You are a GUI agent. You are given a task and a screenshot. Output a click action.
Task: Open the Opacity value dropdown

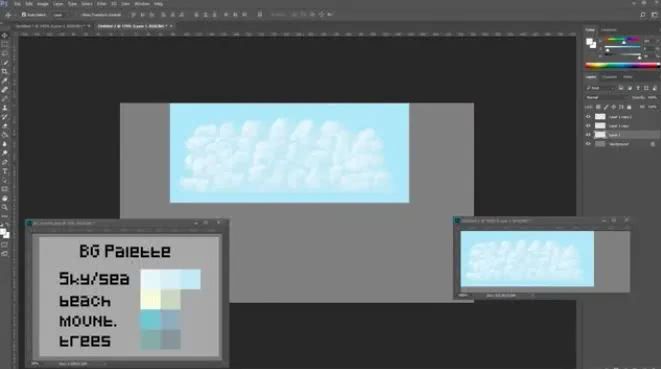click(653, 97)
